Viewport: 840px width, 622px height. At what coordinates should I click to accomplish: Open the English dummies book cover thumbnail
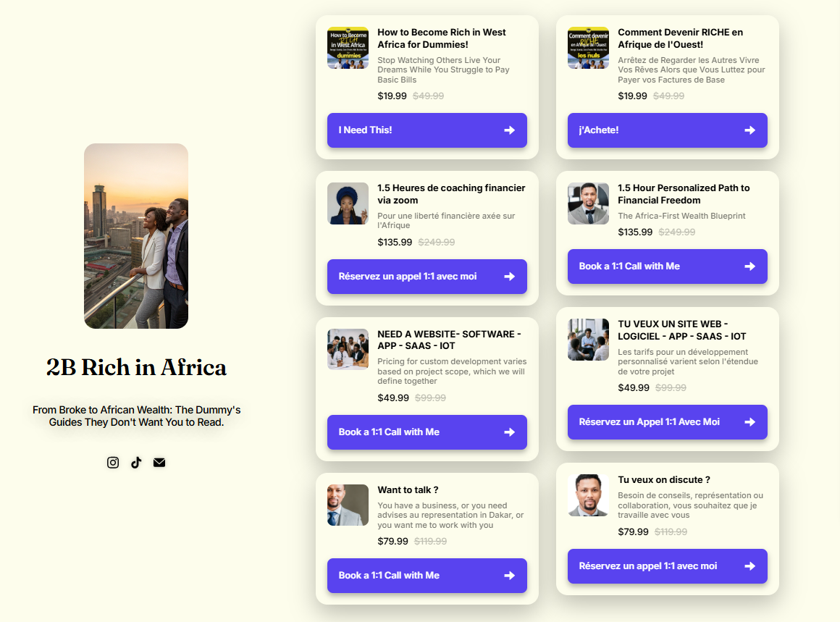tap(348, 48)
